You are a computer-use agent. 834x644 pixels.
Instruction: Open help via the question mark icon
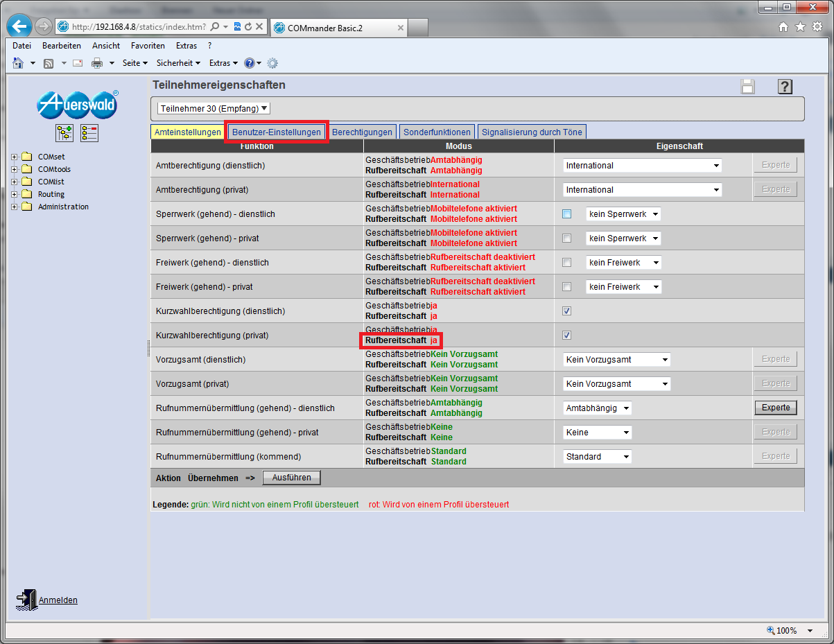[784, 87]
